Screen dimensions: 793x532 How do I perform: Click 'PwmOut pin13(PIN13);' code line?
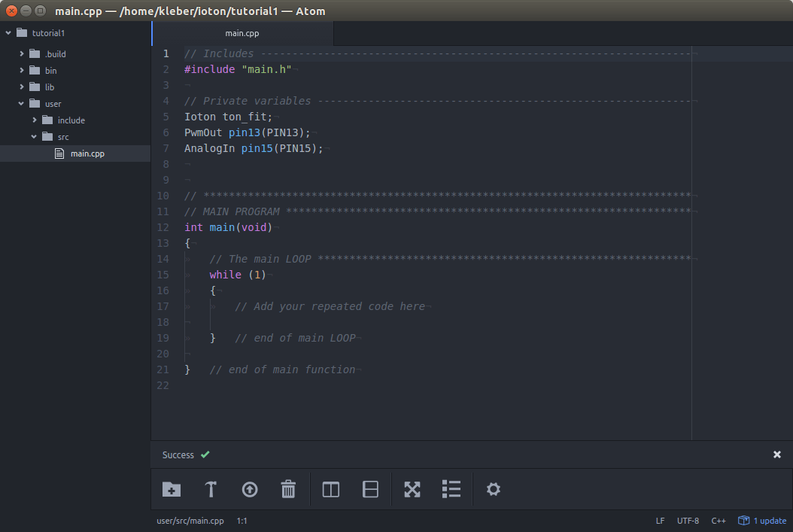coord(248,132)
